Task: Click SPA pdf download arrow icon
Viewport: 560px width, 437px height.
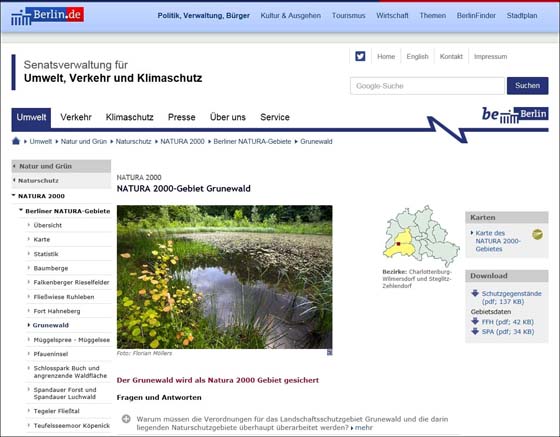Action: pyautogui.click(x=475, y=331)
